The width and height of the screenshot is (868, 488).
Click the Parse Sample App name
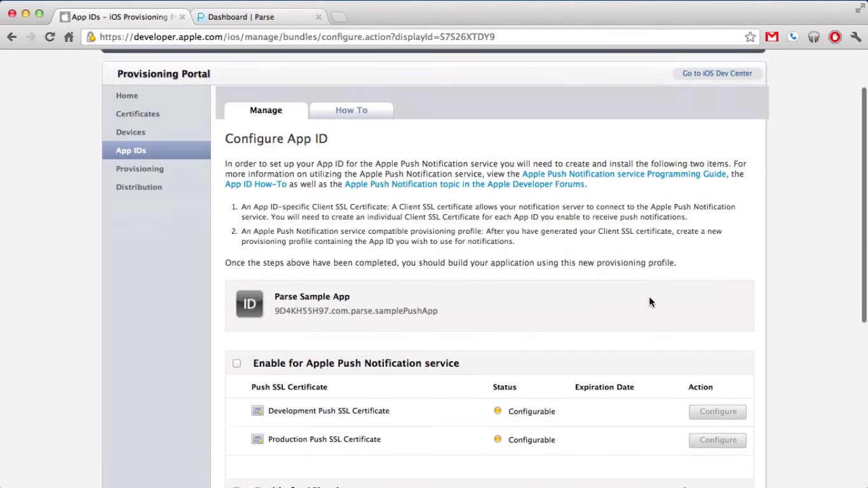pos(312,297)
